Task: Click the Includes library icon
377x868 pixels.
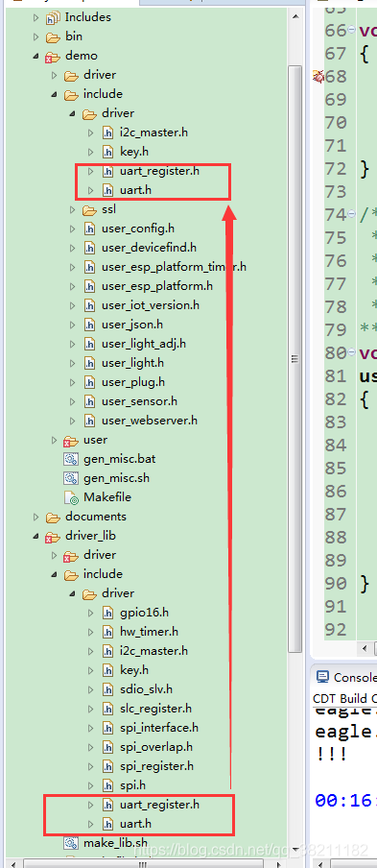Action: [x=53, y=17]
